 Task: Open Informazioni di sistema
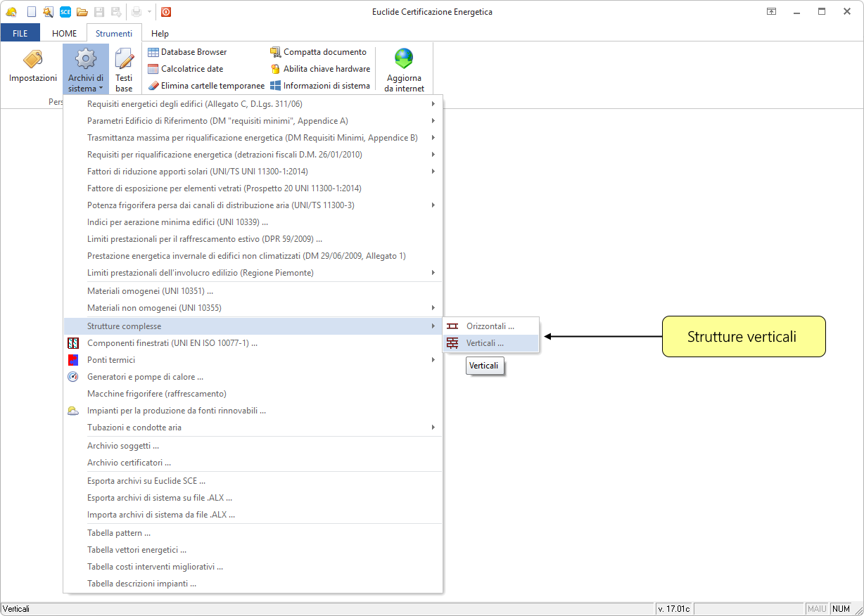click(320, 86)
